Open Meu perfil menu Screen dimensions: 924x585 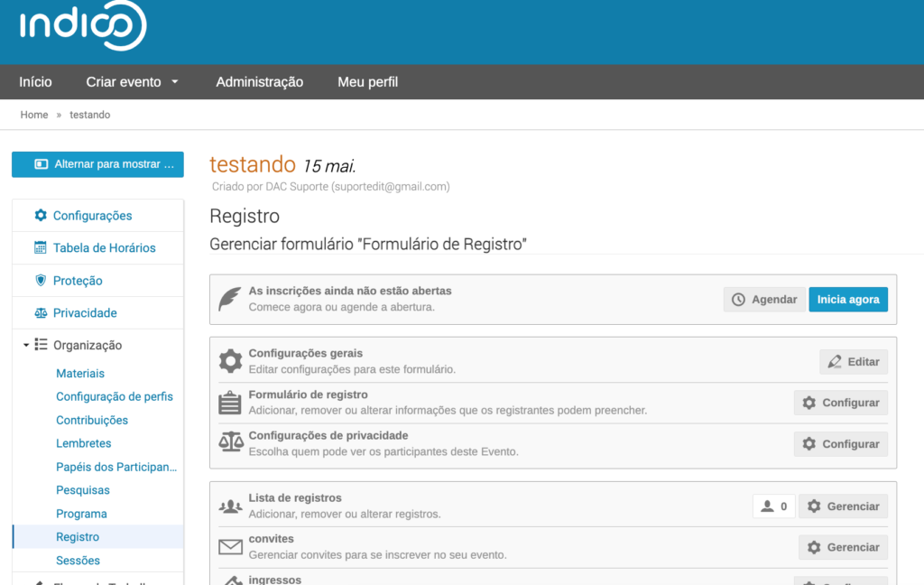(x=368, y=82)
